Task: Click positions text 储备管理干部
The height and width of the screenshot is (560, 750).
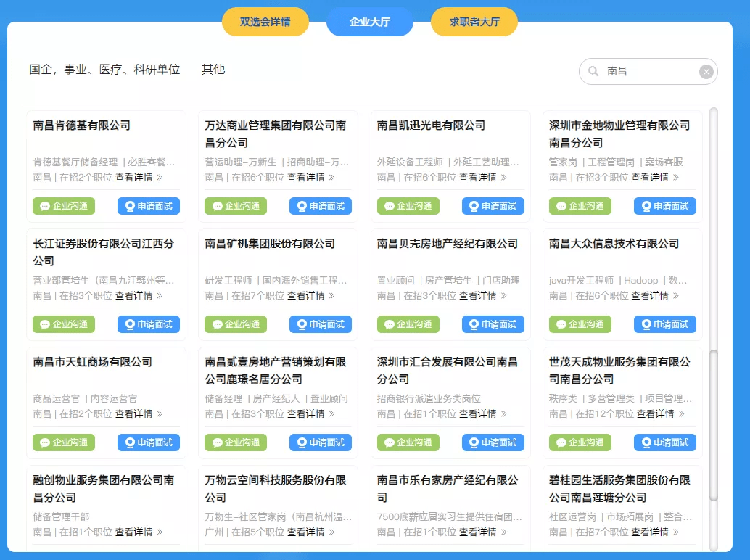Action: [x=61, y=516]
